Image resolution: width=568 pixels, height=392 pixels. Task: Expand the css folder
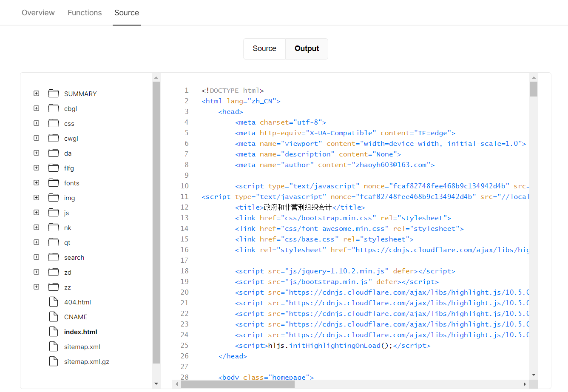point(37,123)
